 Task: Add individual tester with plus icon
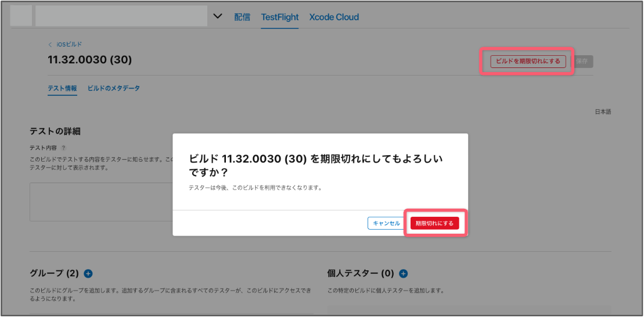[x=404, y=273]
